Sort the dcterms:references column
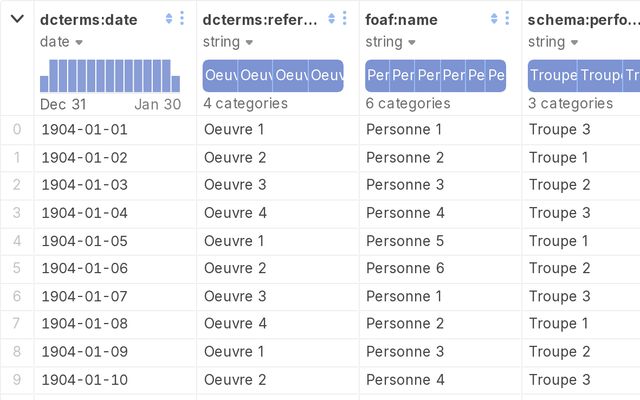Image resolution: width=640 pixels, height=400 pixels. [332, 18]
